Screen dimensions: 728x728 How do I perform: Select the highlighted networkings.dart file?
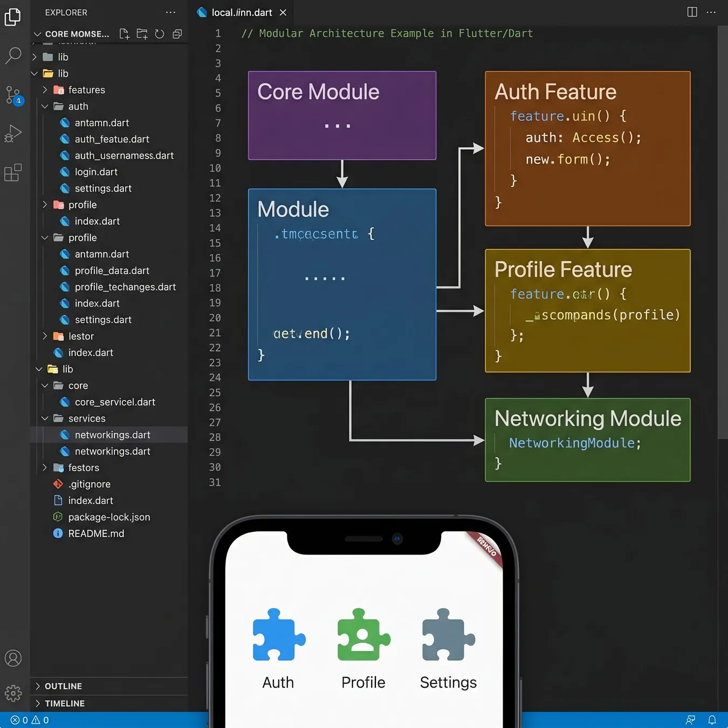(109, 435)
